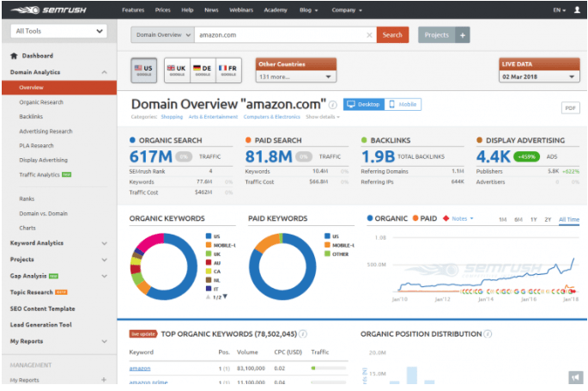Click the Organic Keywords donut chart
The image size is (588, 391).
click(x=163, y=266)
